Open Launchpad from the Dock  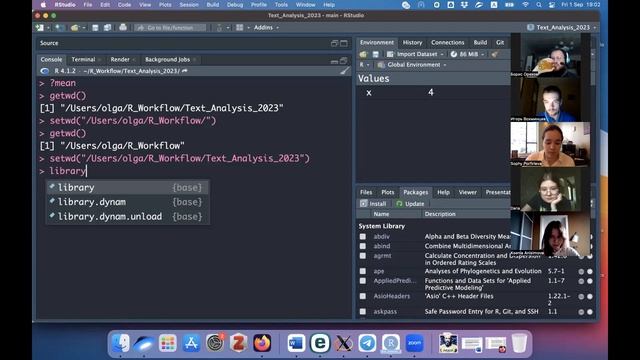[x=168, y=343]
